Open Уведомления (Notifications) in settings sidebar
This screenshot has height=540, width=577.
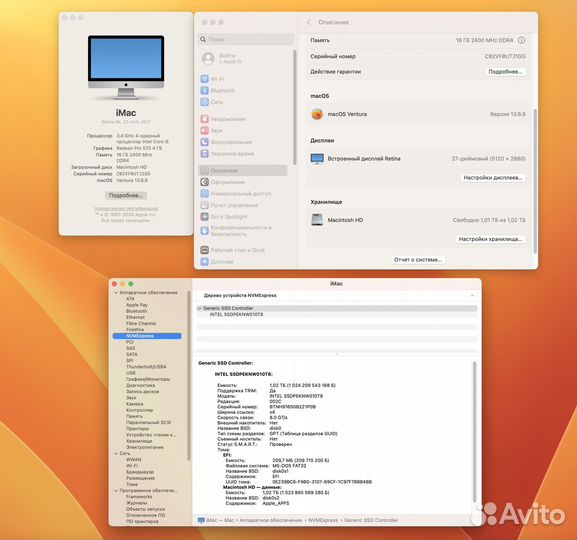pos(223,119)
